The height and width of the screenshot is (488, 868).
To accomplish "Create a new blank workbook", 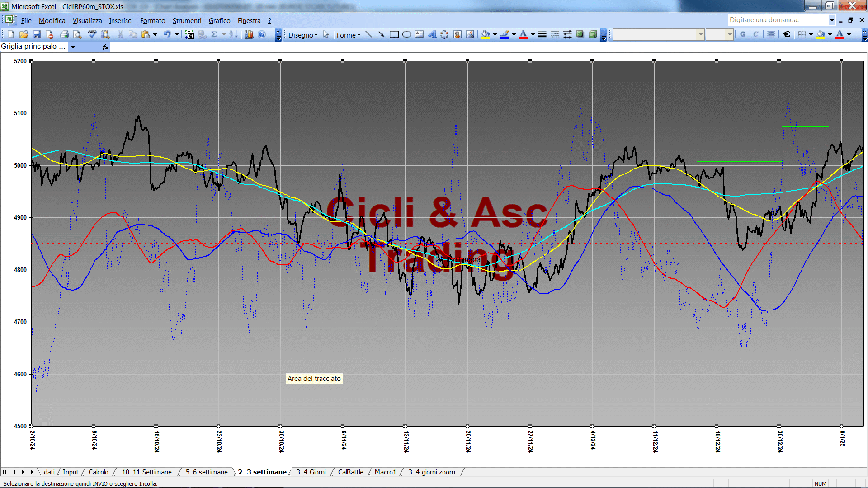I will pyautogui.click(x=11, y=34).
